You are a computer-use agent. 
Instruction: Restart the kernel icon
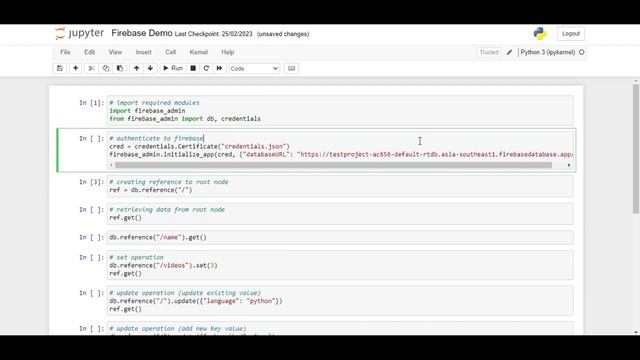pos(206,68)
